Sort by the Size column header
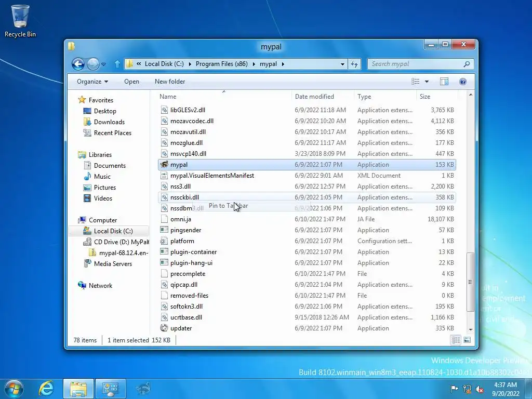The height and width of the screenshot is (399, 532). coord(437,96)
